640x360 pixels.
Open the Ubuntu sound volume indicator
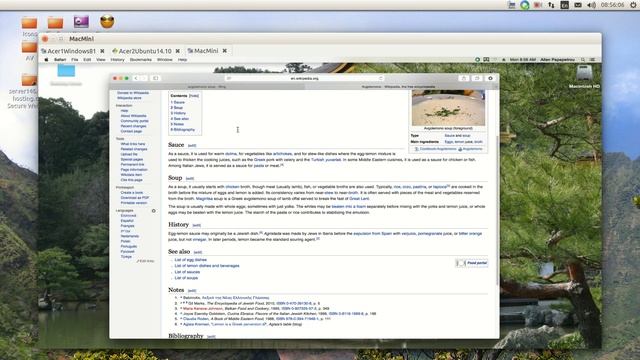(591, 5)
